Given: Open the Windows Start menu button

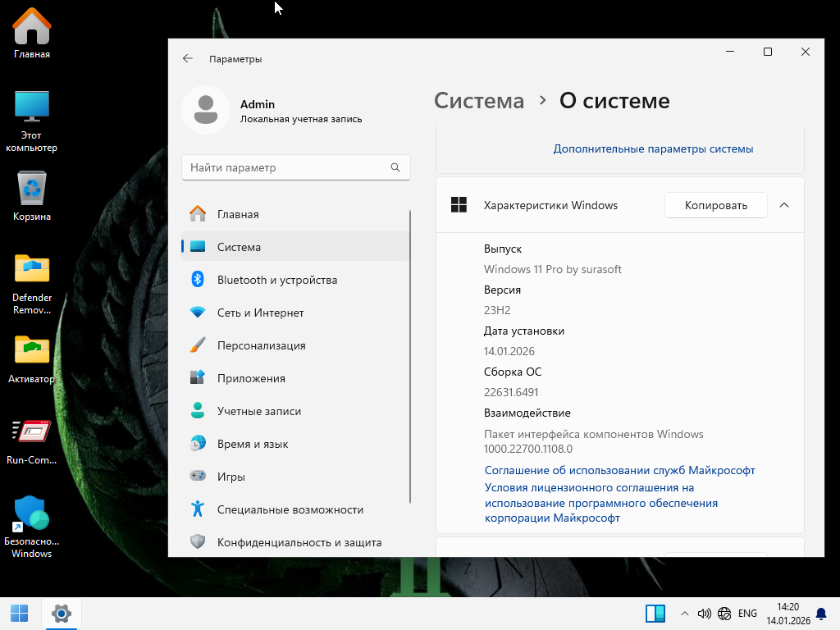Looking at the screenshot, I should coord(19,613).
